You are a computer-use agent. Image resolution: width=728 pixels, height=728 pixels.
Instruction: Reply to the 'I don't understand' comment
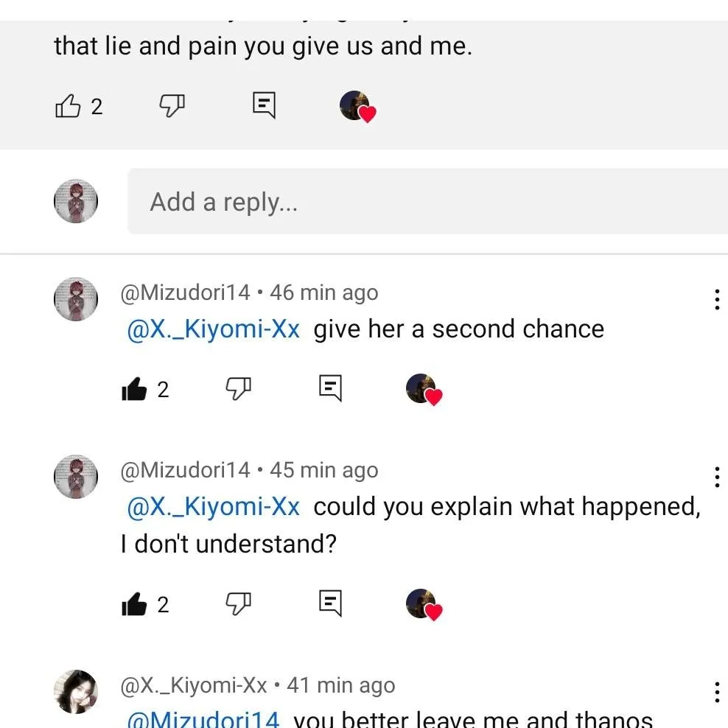(330, 603)
